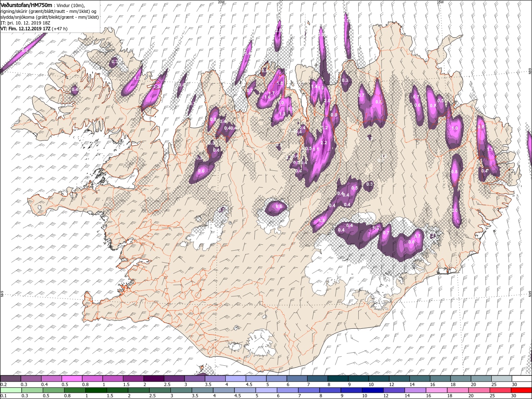Click the 20W longitude label
The image size is (532, 399).
(221, 2)
